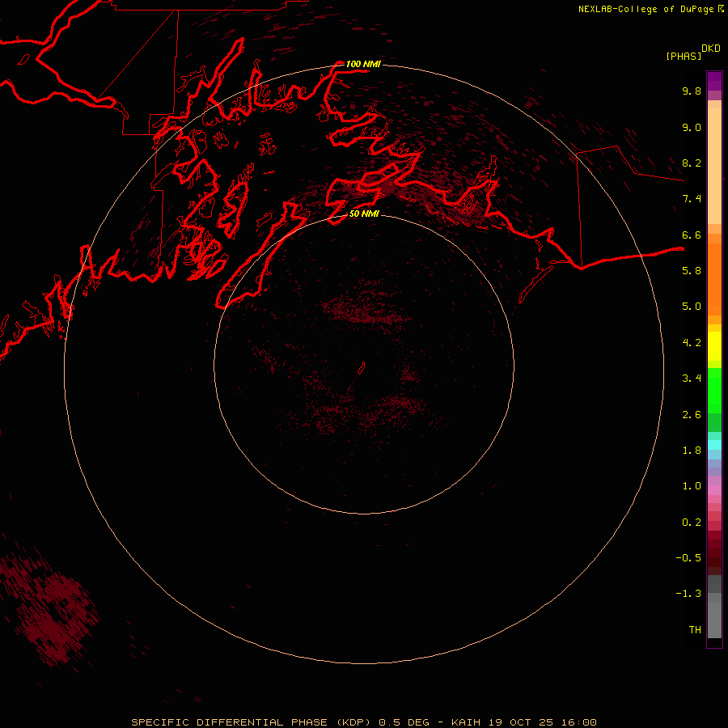The height and width of the screenshot is (728, 728).
Task: Click the 1.8 scale value
Action: pyautogui.click(x=692, y=451)
